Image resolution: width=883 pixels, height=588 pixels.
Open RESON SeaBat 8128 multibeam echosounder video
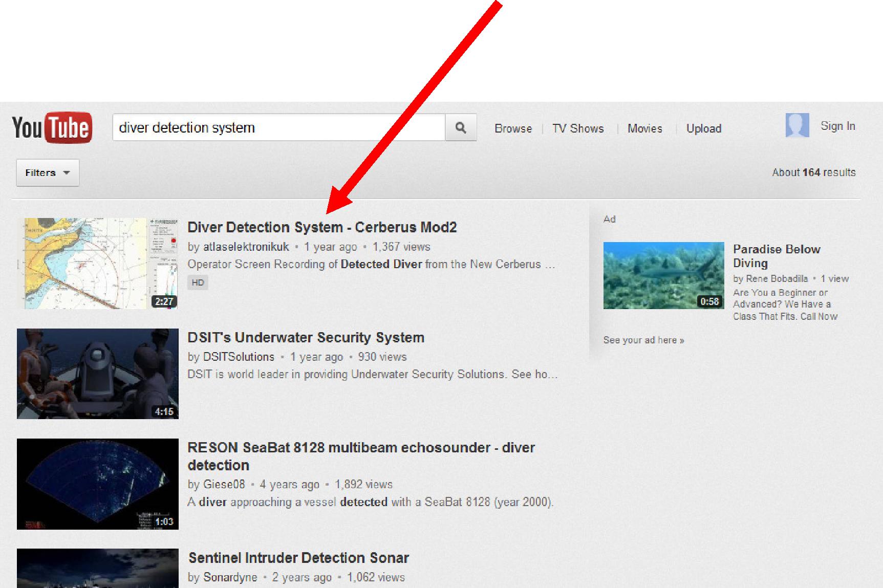(361, 456)
